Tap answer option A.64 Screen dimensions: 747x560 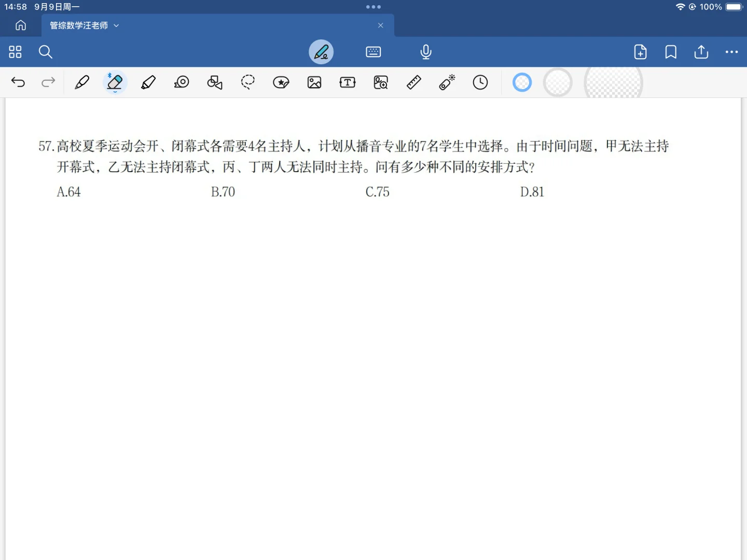68,192
